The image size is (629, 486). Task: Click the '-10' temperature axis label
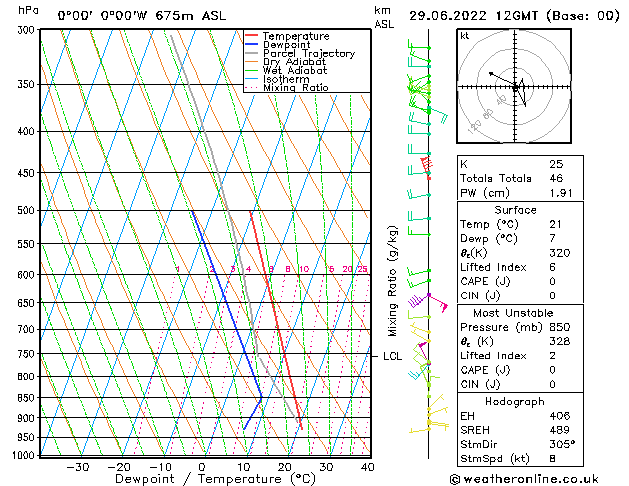160,467
